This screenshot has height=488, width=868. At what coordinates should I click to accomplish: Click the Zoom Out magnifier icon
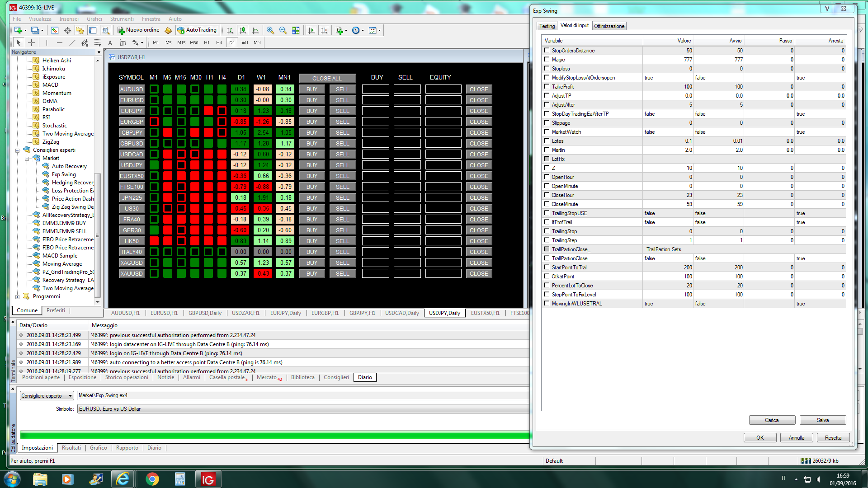283,30
